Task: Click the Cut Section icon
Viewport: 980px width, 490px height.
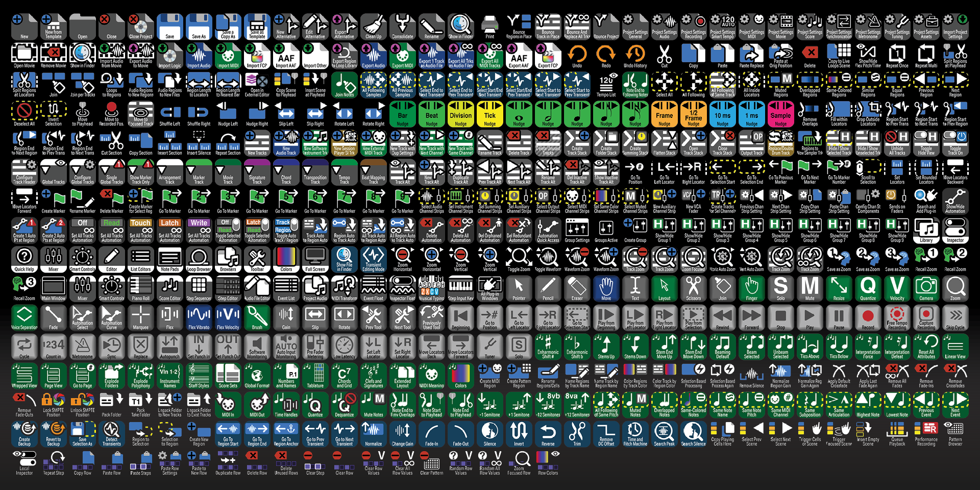Action: (111, 143)
